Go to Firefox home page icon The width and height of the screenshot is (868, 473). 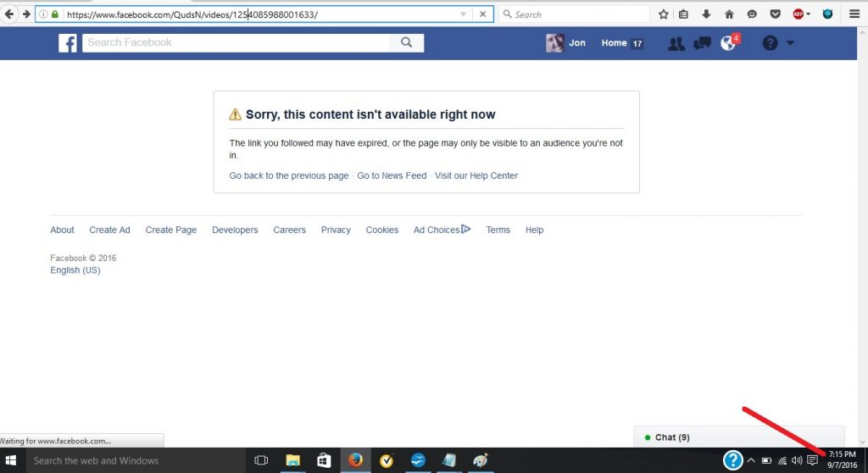point(729,14)
